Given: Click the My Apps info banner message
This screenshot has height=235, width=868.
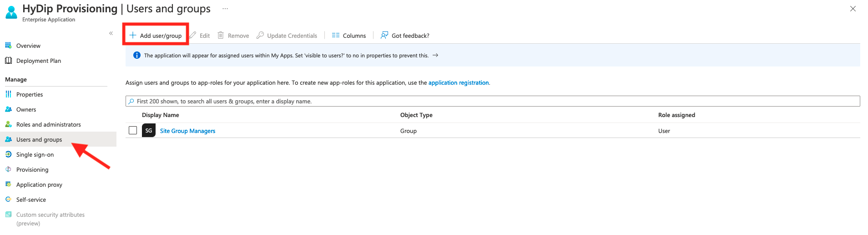Looking at the screenshot, I should pyautogui.click(x=286, y=56).
